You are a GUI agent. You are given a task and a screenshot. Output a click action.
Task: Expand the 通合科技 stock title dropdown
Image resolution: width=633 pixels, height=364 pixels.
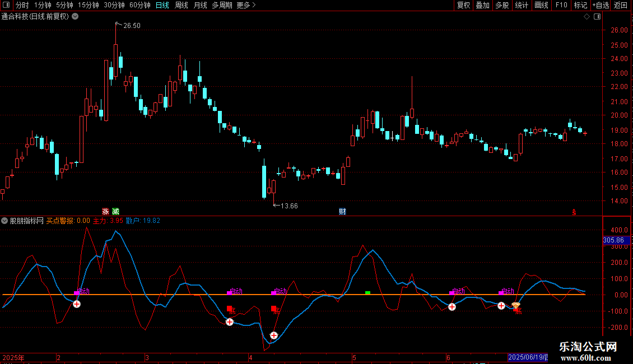(75, 17)
